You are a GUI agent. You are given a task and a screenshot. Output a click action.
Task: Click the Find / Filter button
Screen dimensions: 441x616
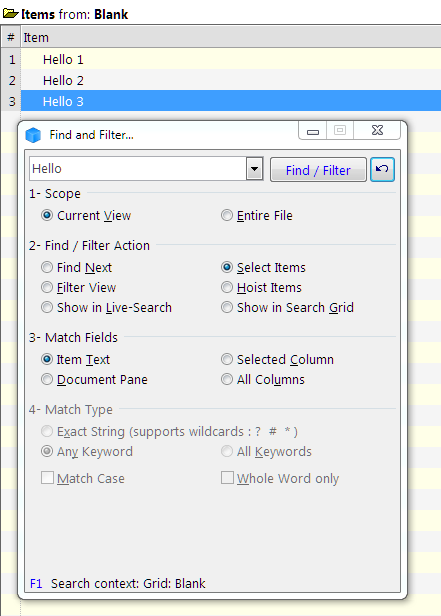(x=318, y=170)
